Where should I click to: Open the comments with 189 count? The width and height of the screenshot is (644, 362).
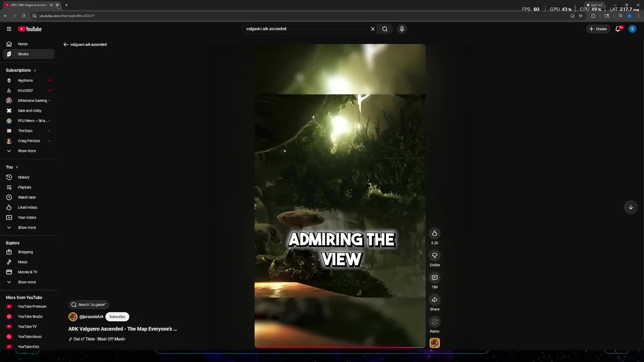pyautogui.click(x=435, y=278)
